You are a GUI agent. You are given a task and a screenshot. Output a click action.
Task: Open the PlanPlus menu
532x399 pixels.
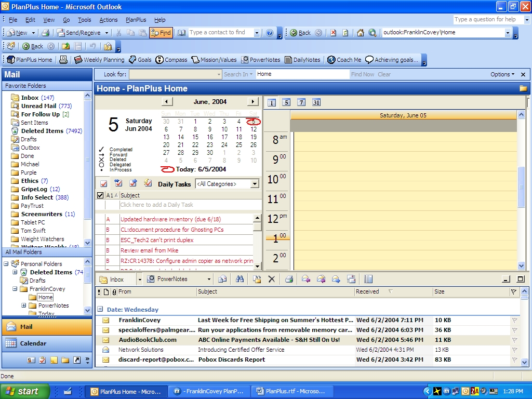pyautogui.click(x=136, y=20)
